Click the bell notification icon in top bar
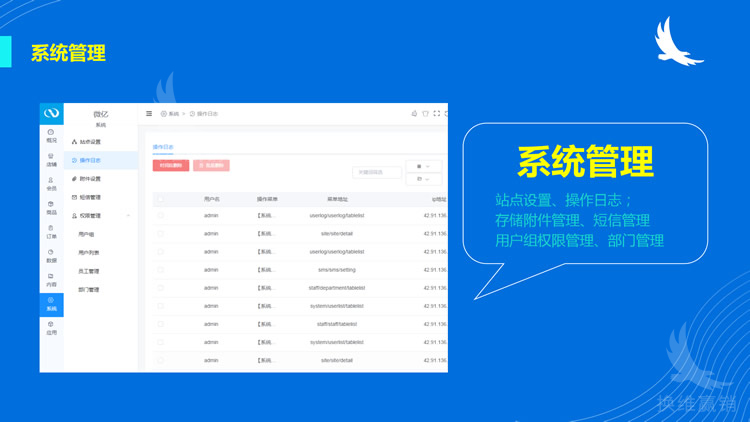 click(x=414, y=114)
